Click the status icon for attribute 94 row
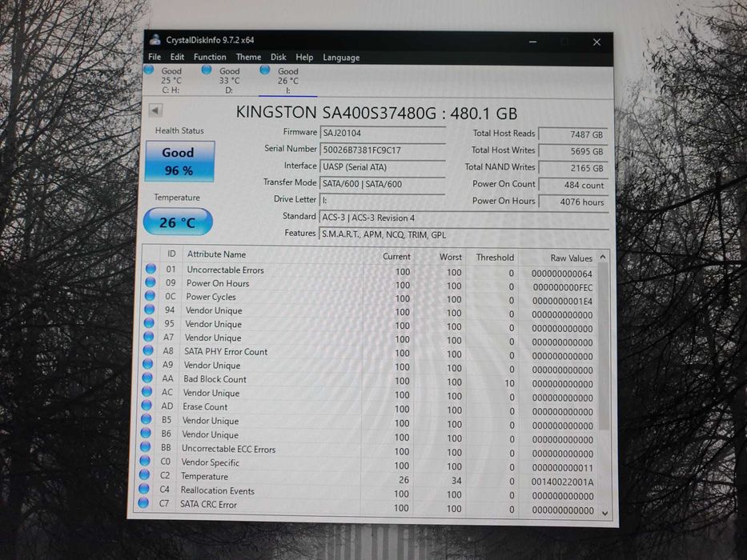Screen dimensions: 747x560 [149, 309]
